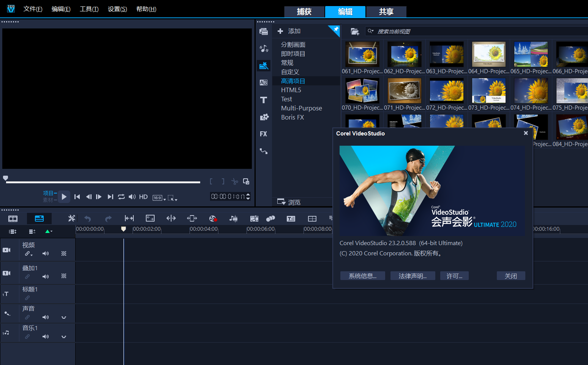Click the preview playhead jog marker
This screenshot has width=588, height=365.
coord(5,178)
